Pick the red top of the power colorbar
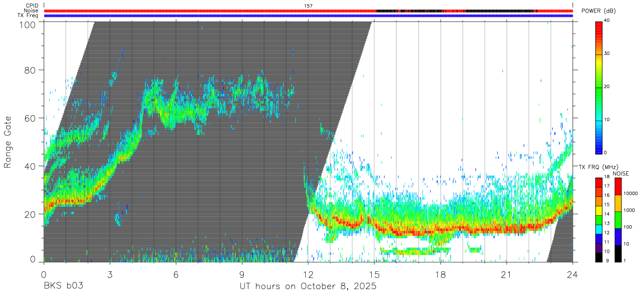The width and height of the screenshot is (644, 297). (x=598, y=25)
